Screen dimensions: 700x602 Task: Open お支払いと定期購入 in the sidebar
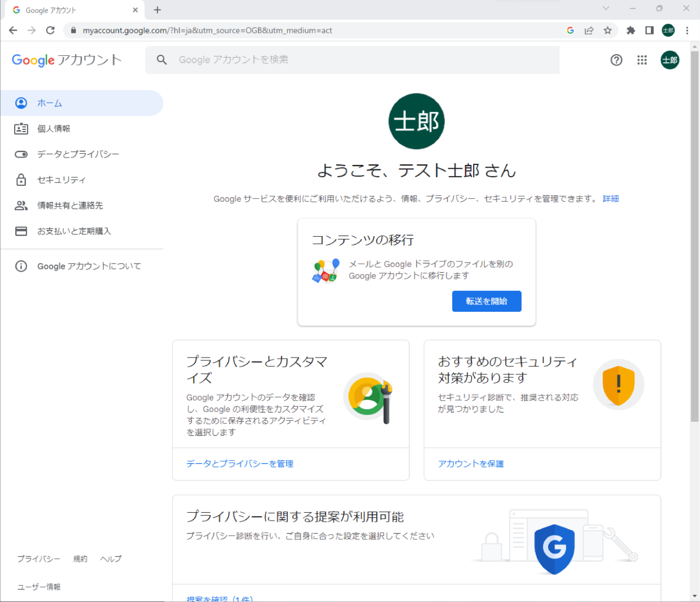point(82,231)
